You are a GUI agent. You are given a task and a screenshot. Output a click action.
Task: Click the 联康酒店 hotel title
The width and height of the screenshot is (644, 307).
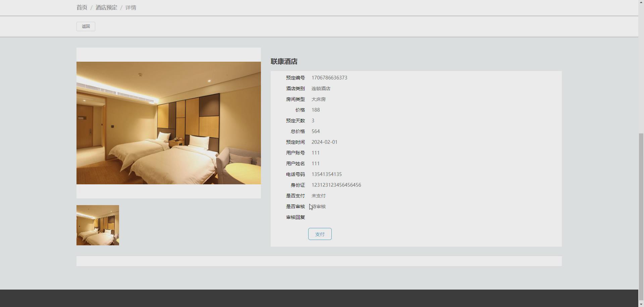click(x=283, y=62)
